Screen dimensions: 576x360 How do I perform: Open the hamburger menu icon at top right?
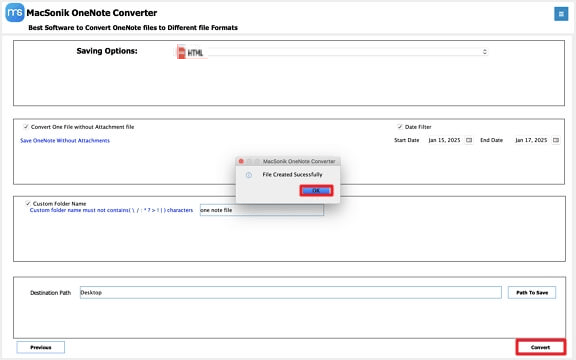(x=561, y=14)
